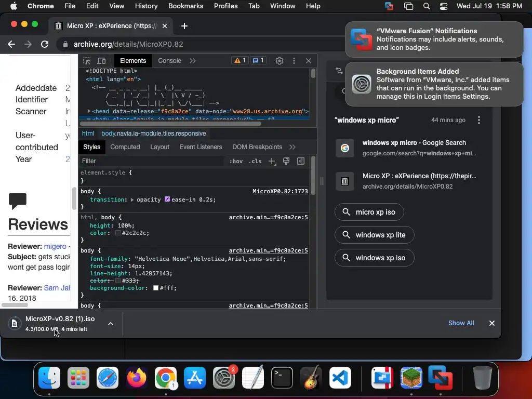Open the Profiles menu

[x=225, y=6]
